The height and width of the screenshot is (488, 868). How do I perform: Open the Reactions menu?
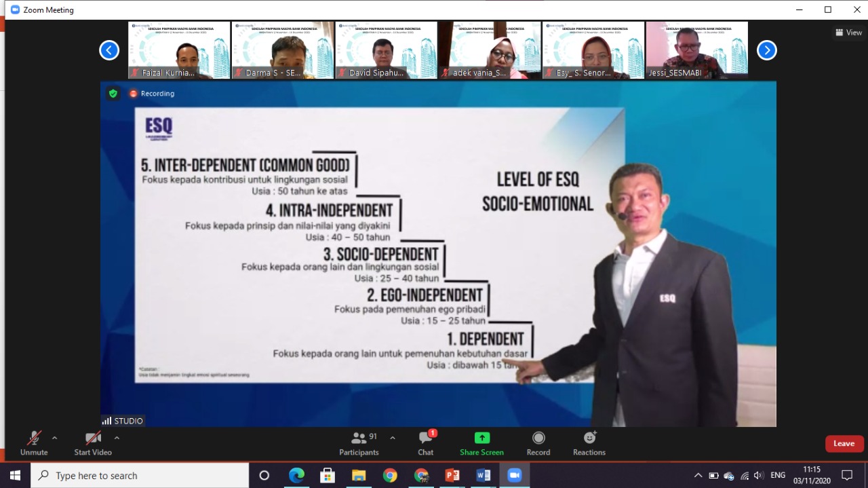589,443
